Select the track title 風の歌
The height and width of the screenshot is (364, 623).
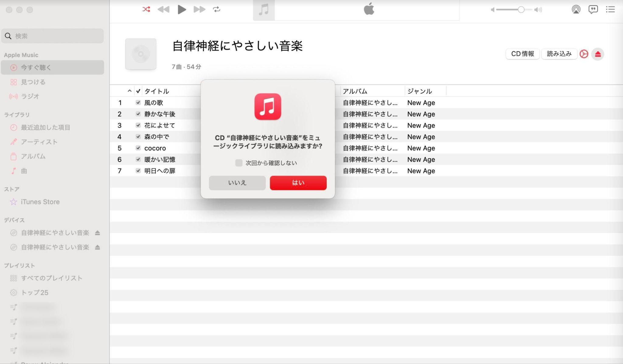point(154,103)
